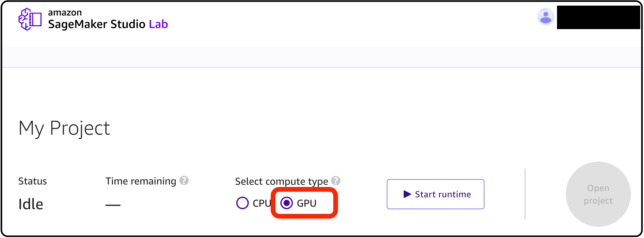The width and height of the screenshot is (644, 238).
Task: Click the CPU text label
Action: (x=262, y=203)
